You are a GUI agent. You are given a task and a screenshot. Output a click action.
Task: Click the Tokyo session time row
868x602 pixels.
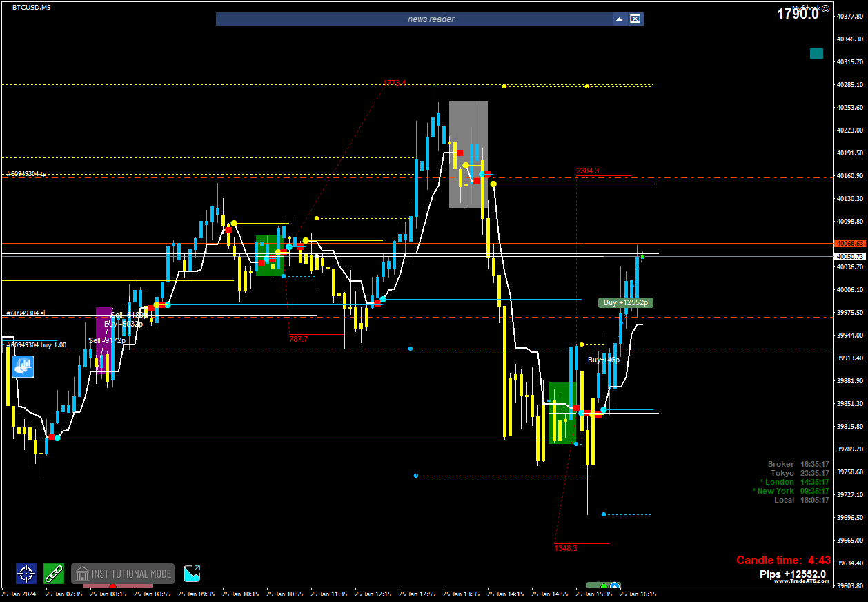[x=800, y=473]
